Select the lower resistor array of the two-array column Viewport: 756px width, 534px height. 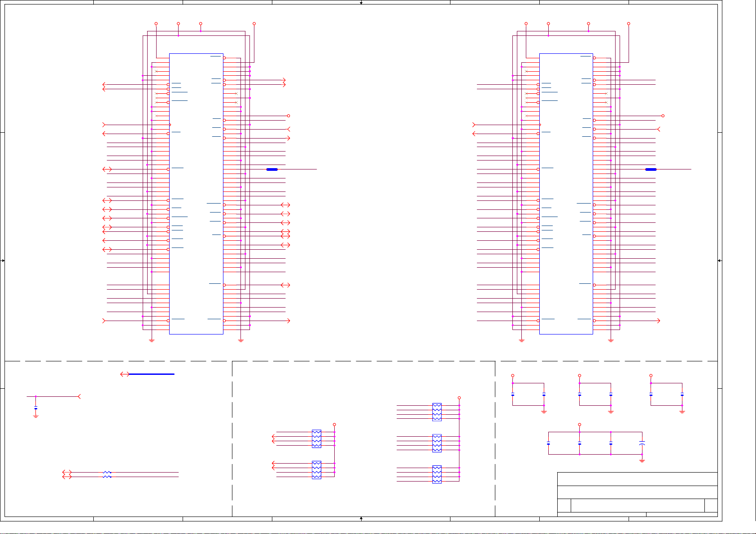[316, 470]
